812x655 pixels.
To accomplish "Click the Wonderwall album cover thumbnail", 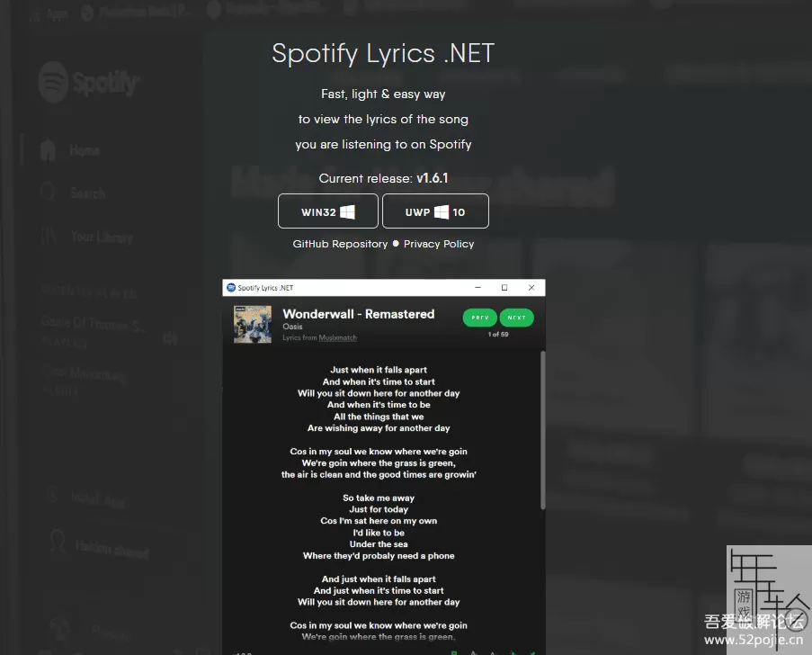I will 253,325.
